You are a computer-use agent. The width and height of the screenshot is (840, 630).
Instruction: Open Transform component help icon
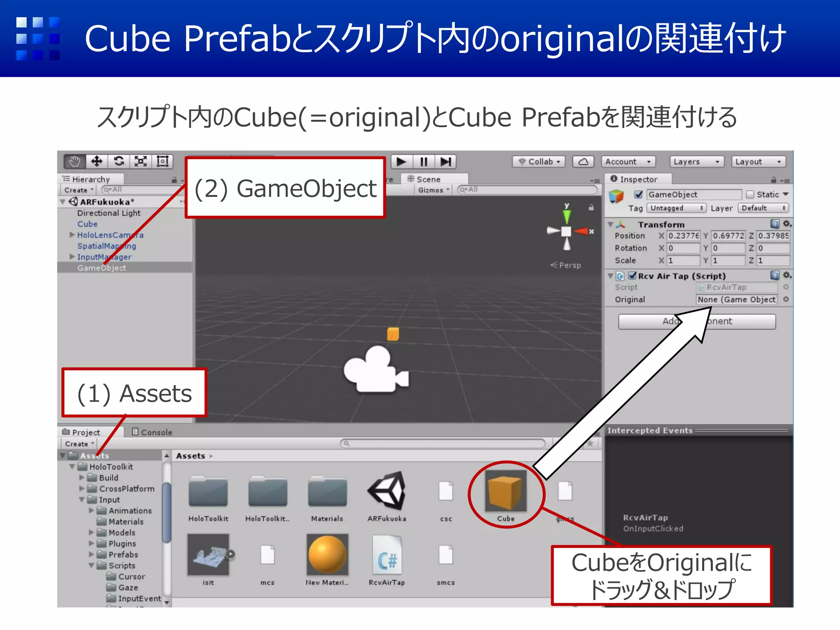tap(775, 224)
